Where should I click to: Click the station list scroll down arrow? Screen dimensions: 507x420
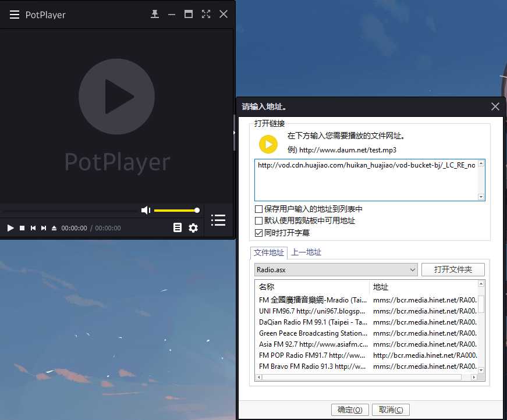point(481,370)
